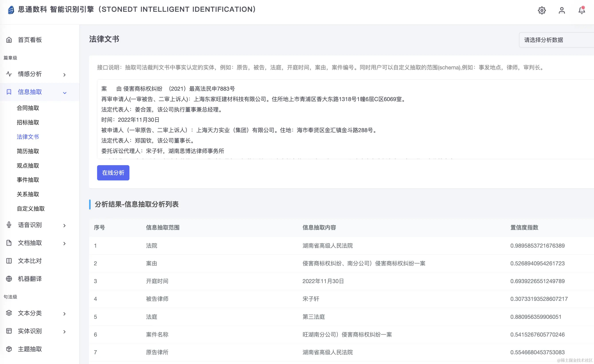Expand the 文档抽取 submenu arrow
Viewport: 594px width, 364px height.
click(x=64, y=243)
